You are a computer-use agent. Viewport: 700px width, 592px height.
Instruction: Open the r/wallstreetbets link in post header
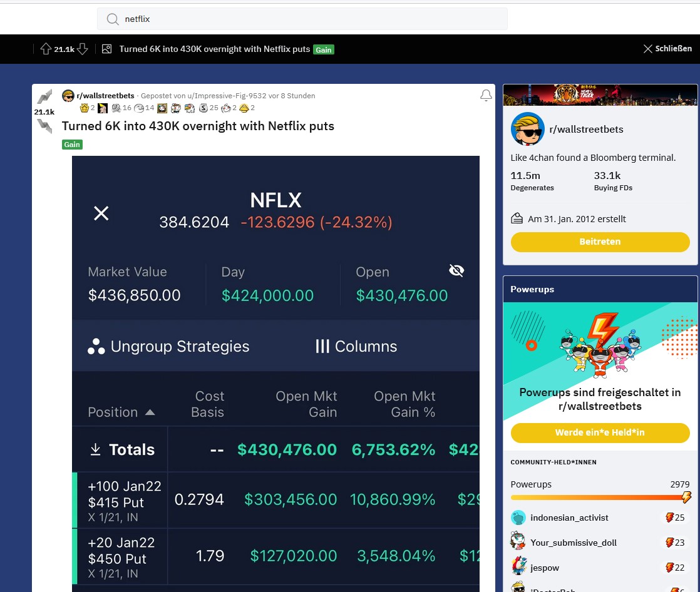point(105,96)
